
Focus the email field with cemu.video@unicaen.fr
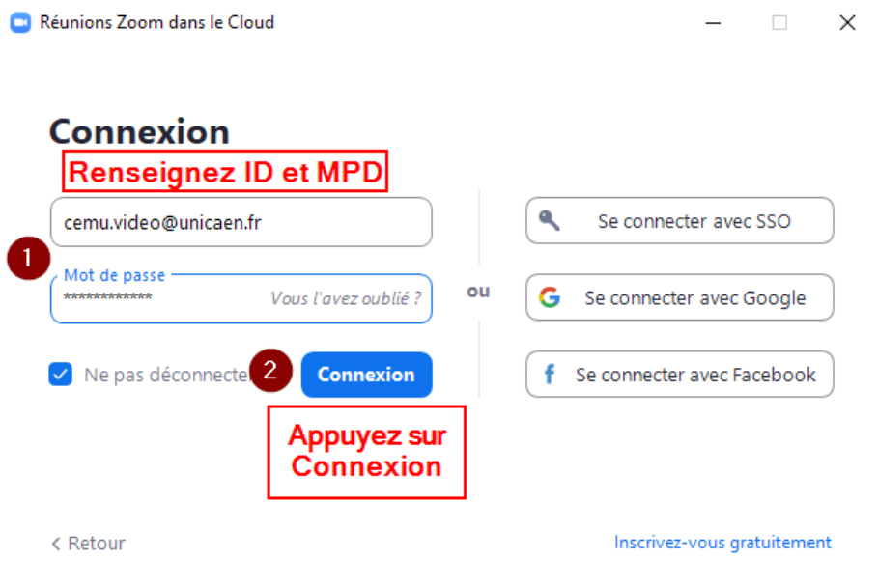241,222
